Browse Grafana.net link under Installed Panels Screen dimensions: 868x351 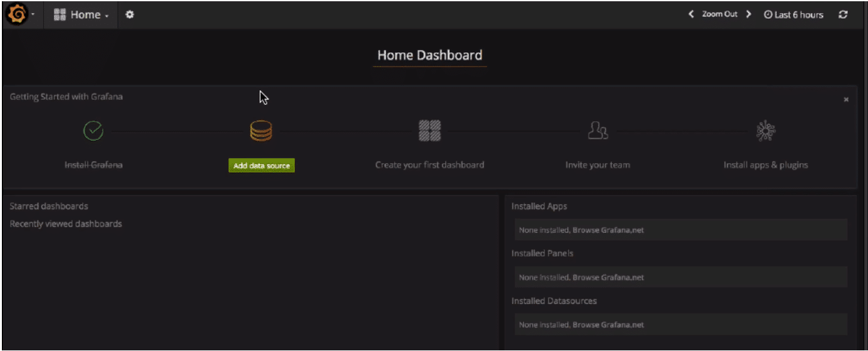pos(608,277)
